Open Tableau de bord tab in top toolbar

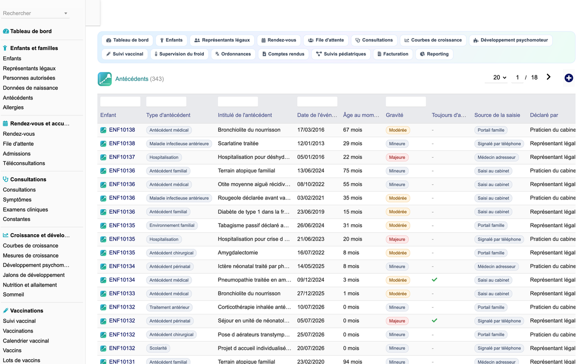pyautogui.click(x=127, y=40)
